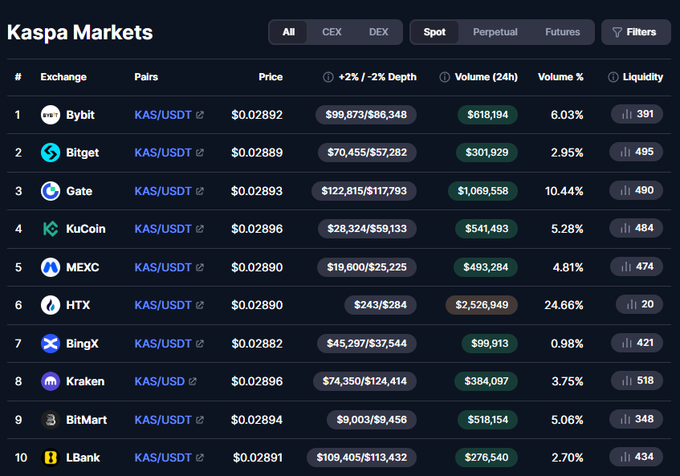Viewport: 680px width, 476px height.
Task: Click the depth badge $122,815/$117,793
Action: 364,191
